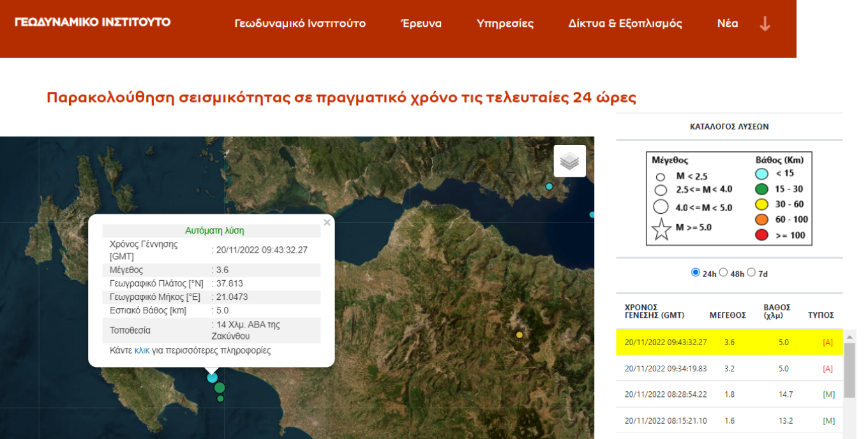The image size is (868, 439).
Task: Select the 48h time range radio button
Action: (x=723, y=272)
